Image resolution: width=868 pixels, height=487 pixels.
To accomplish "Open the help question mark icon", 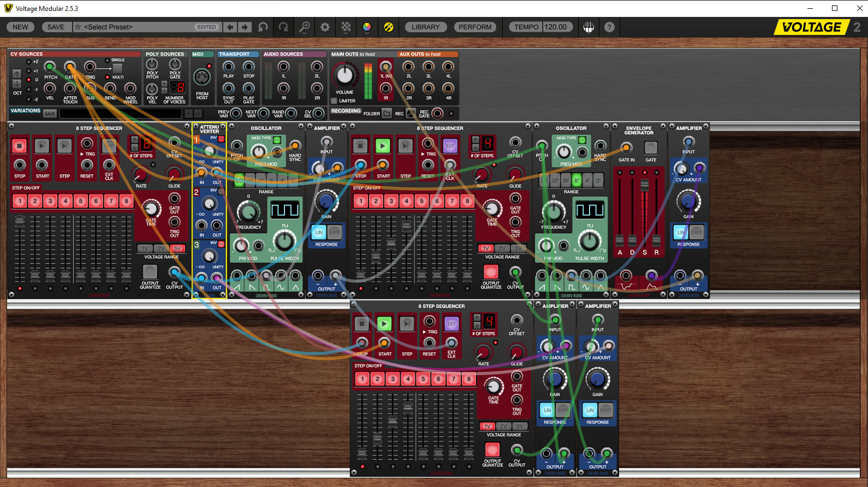I will [x=609, y=27].
